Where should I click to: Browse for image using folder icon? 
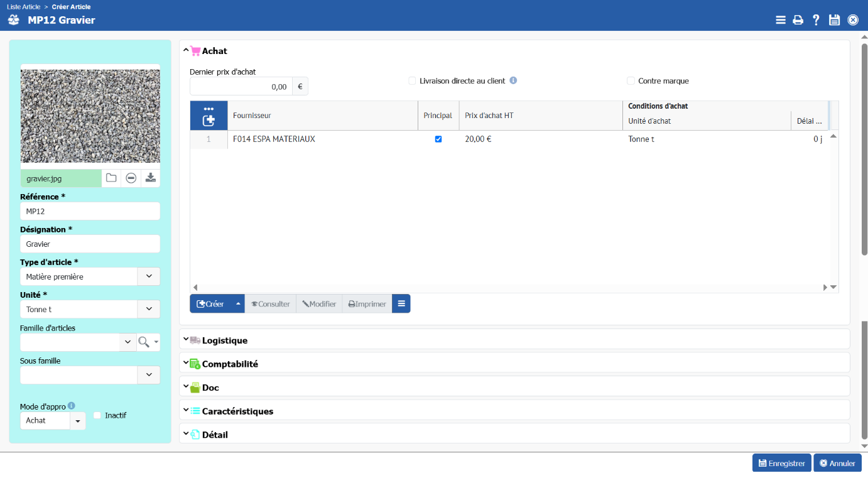click(x=111, y=178)
